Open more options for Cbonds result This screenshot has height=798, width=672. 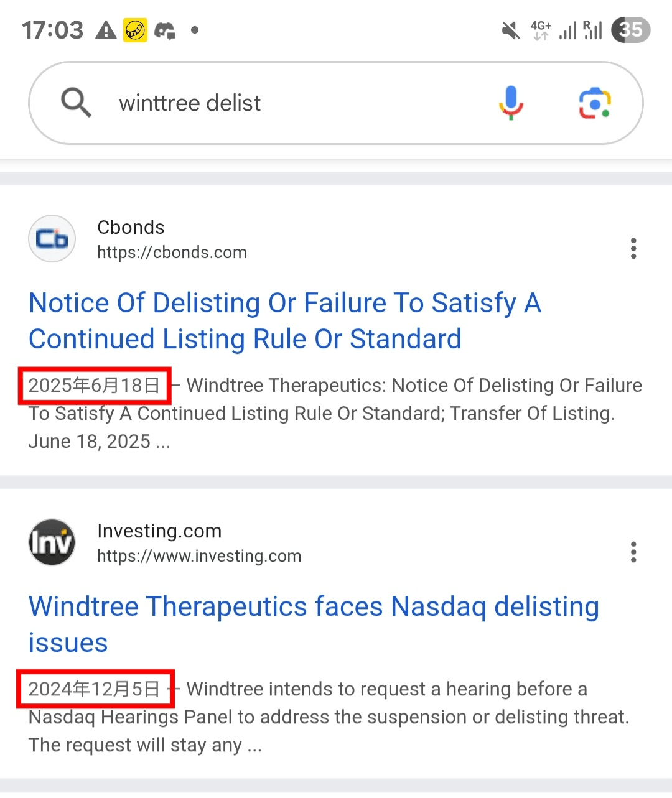click(x=633, y=248)
